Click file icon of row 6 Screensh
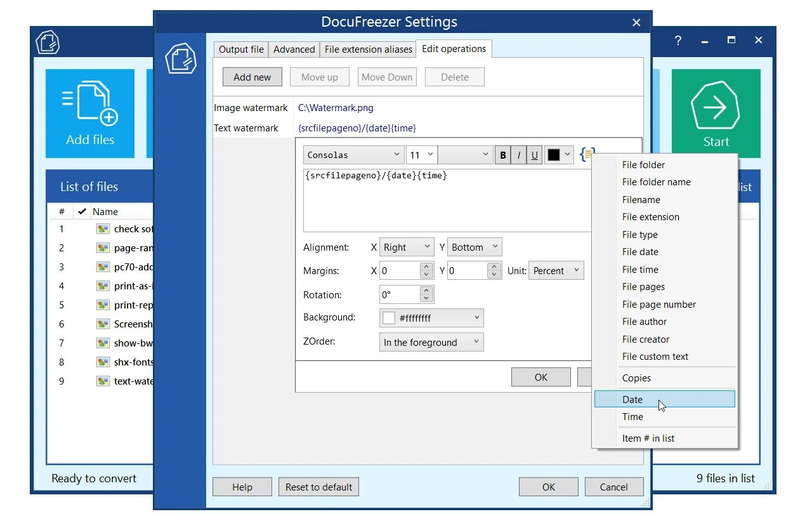The image size is (812, 514). coord(103,324)
